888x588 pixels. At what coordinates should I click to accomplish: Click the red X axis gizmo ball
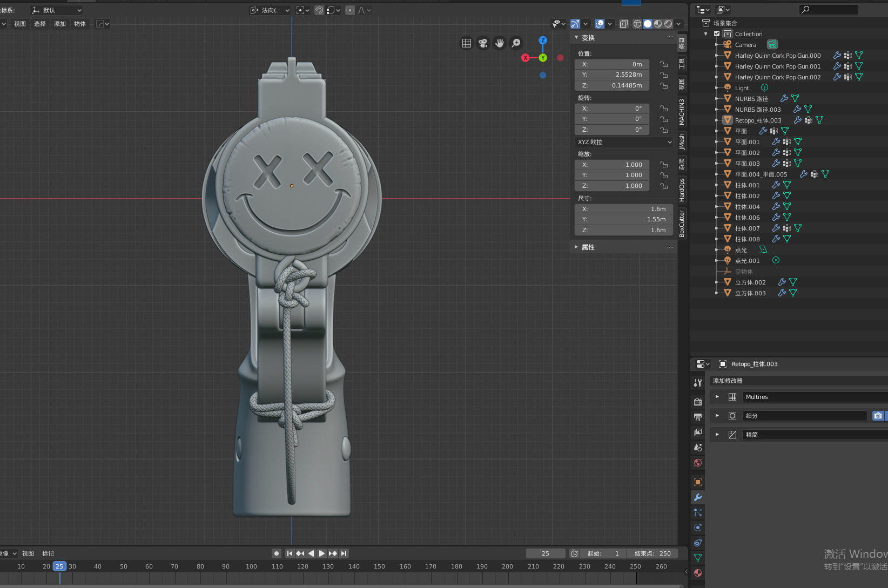tap(526, 58)
